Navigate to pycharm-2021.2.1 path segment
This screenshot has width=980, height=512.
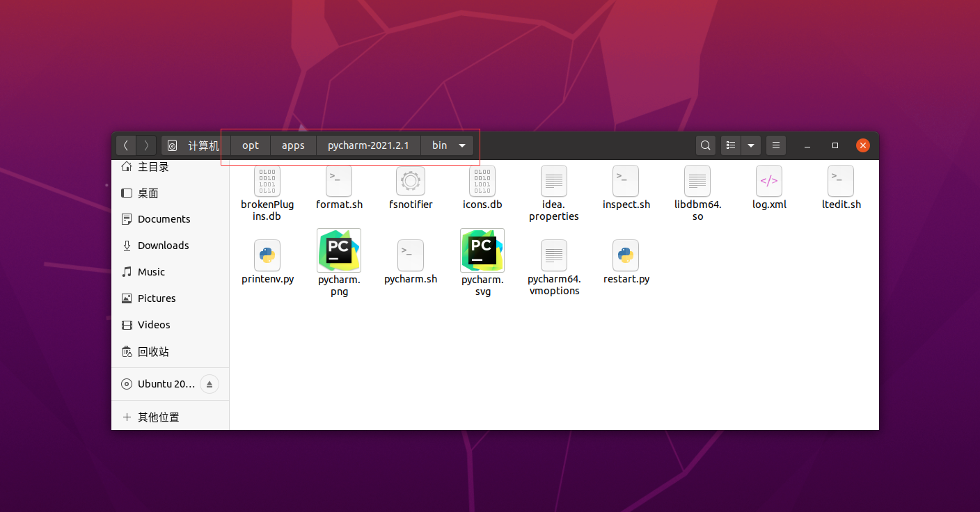tap(368, 145)
